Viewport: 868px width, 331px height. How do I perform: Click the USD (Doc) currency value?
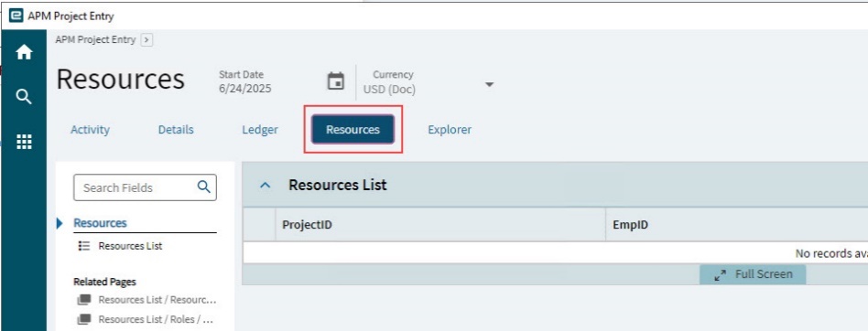click(389, 89)
